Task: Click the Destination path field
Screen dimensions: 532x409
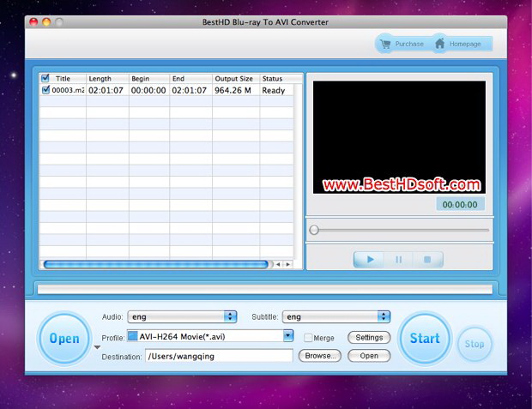Action: coord(219,356)
